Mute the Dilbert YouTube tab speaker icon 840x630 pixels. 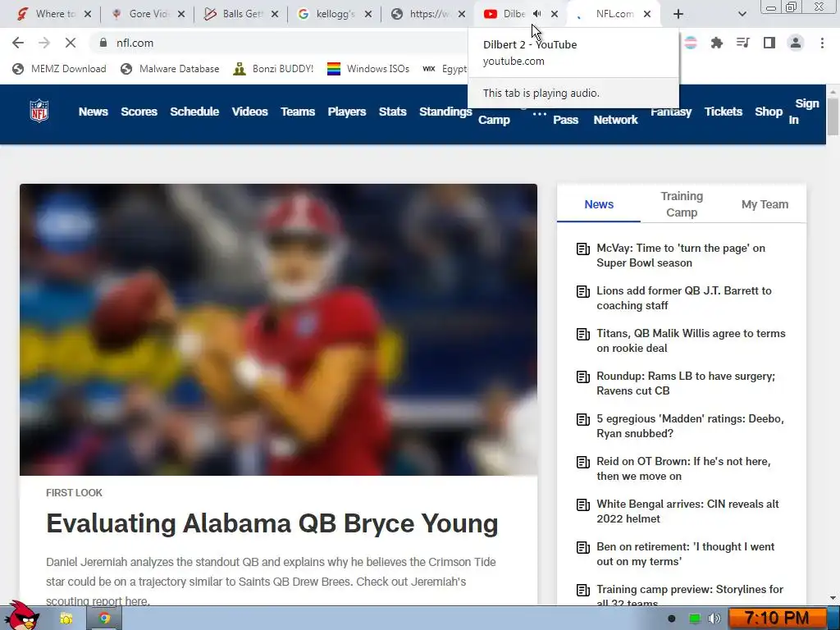tap(536, 14)
